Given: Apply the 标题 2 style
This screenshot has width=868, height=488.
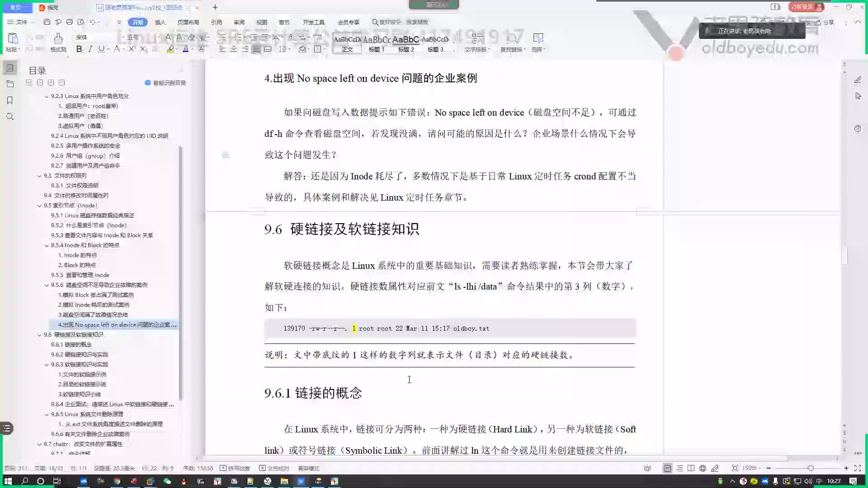Looking at the screenshot, I should (406, 44).
